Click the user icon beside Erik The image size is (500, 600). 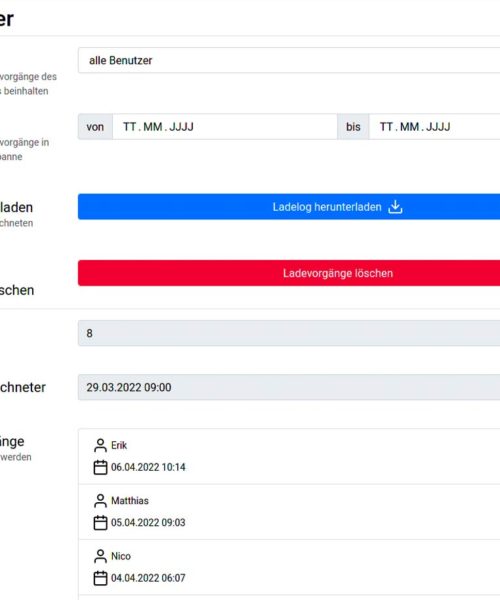click(x=100, y=445)
